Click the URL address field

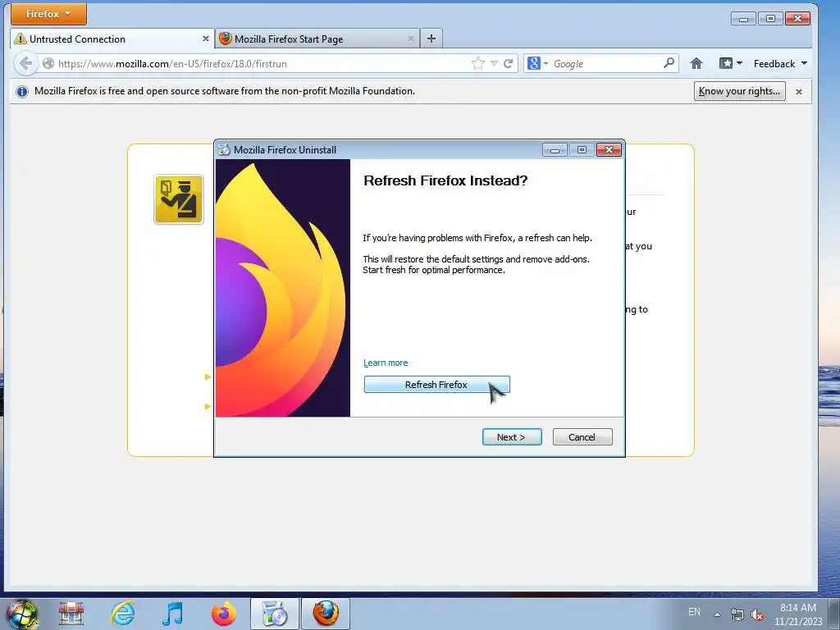coord(262,64)
